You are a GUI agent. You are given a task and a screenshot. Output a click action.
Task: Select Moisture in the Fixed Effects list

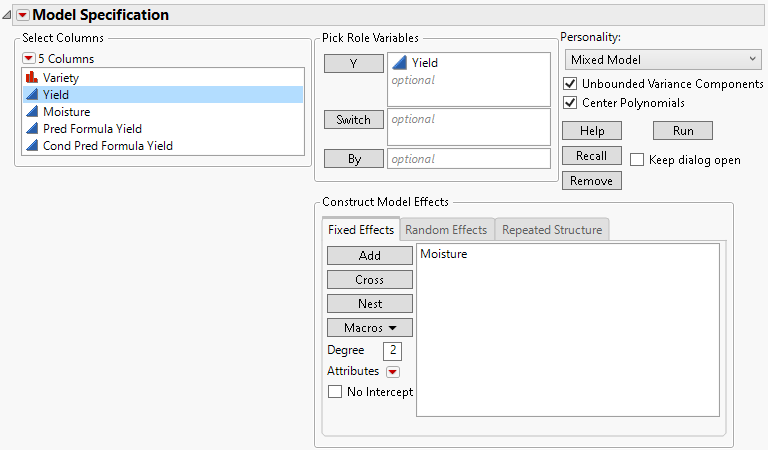pos(444,254)
